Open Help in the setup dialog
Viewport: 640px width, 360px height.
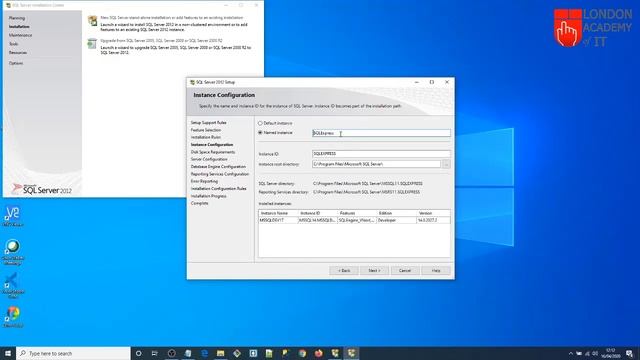click(436, 271)
